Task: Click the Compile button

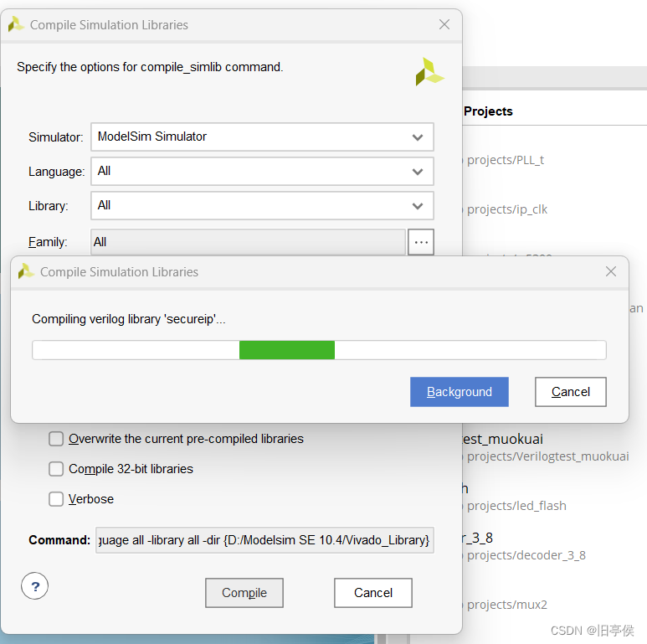Action: (x=244, y=592)
